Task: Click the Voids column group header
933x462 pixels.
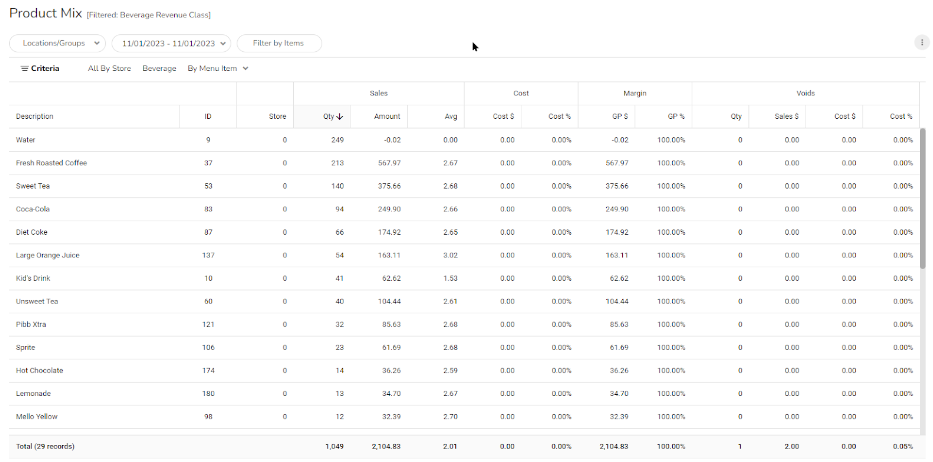Action: (x=805, y=93)
